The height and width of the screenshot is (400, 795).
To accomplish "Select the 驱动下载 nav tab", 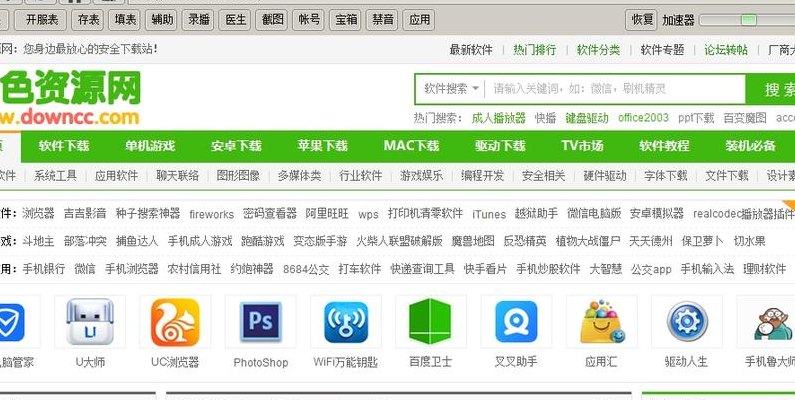I will pos(500,146).
